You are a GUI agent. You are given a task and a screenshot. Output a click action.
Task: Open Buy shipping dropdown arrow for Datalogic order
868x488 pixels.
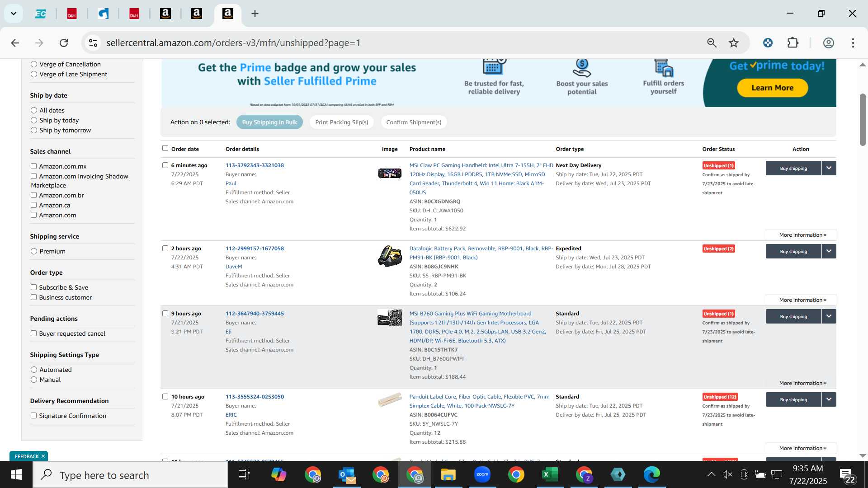[829, 251]
